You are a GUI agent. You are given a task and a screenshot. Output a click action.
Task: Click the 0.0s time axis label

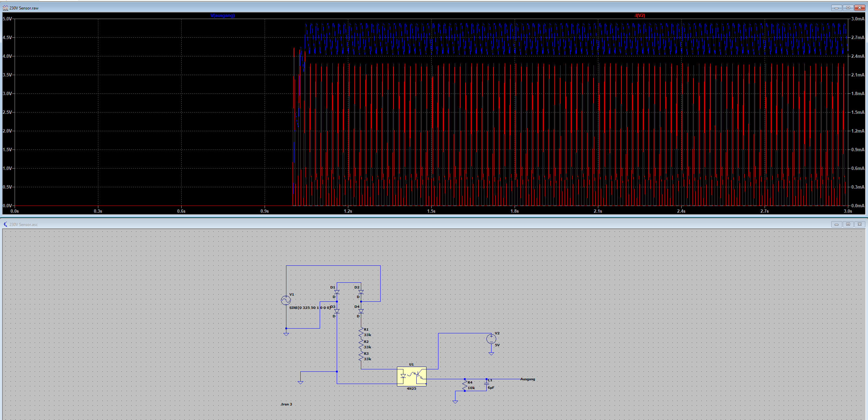15,211
